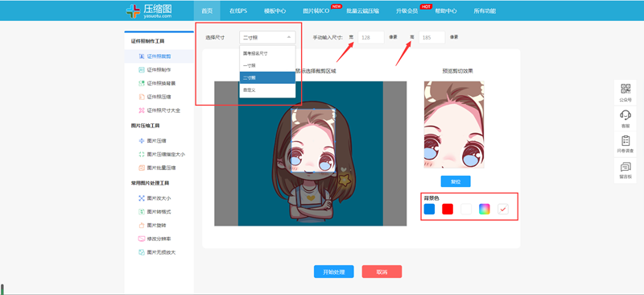Viewport: 644px width, 295px height.
Task: Open 图片转ICO in the top menu
Action: (x=316, y=11)
